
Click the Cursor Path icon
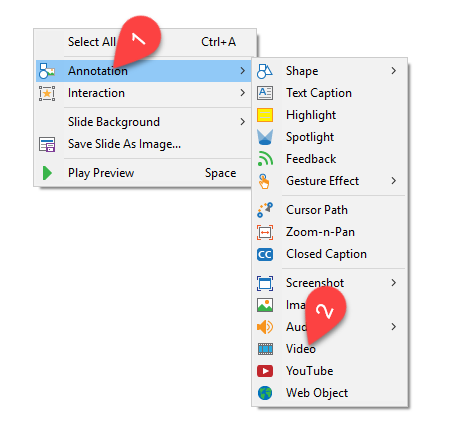[x=265, y=210]
